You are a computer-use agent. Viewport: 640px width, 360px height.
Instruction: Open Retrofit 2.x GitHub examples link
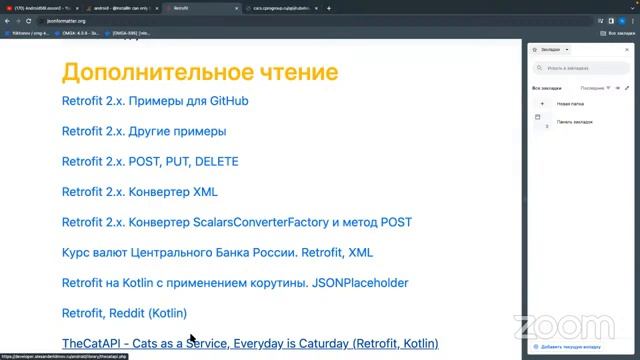pyautogui.click(x=155, y=101)
